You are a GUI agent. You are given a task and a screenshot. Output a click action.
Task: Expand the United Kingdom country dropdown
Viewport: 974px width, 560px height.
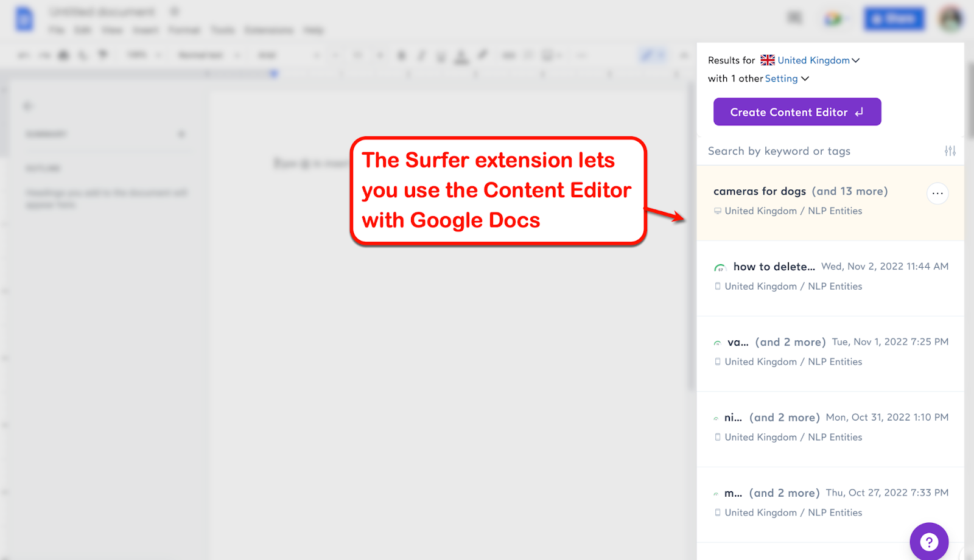click(818, 60)
